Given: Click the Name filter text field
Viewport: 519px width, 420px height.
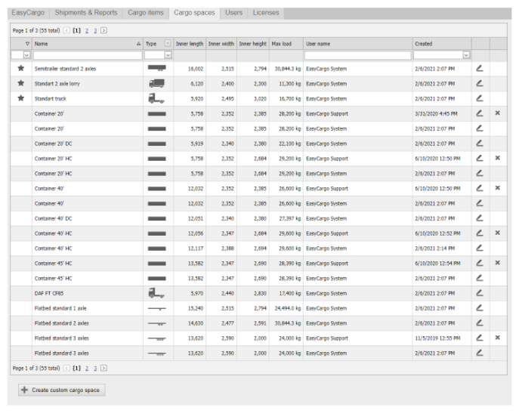Looking at the screenshot, I should pos(88,55).
